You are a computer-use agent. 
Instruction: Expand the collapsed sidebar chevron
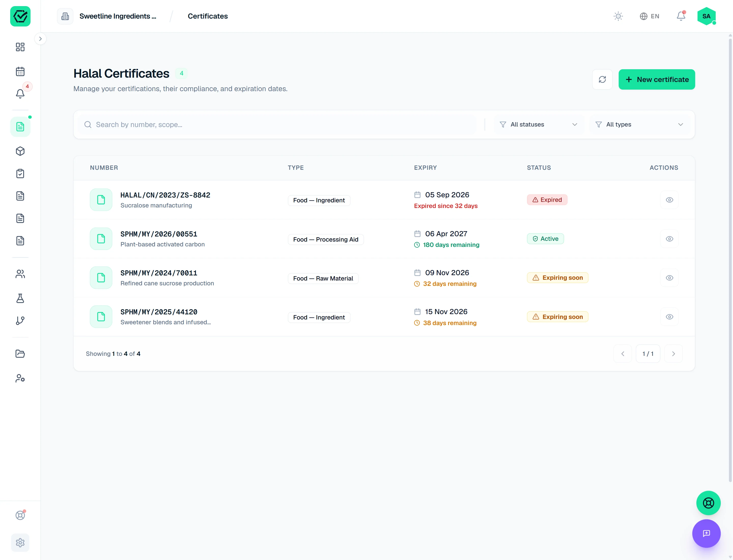[x=40, y=39]
